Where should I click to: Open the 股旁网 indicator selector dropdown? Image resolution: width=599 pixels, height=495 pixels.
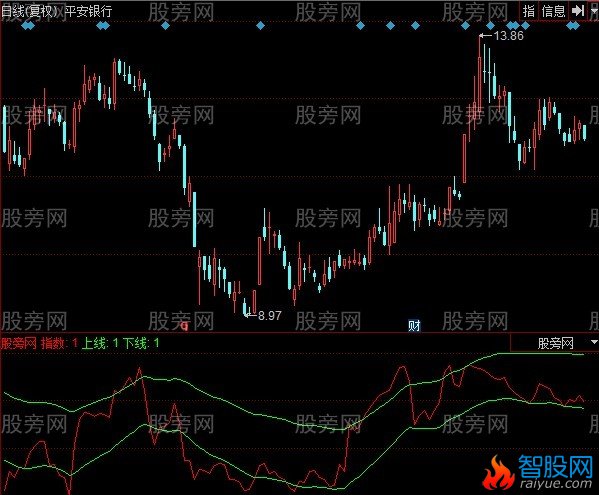[555, 343]
